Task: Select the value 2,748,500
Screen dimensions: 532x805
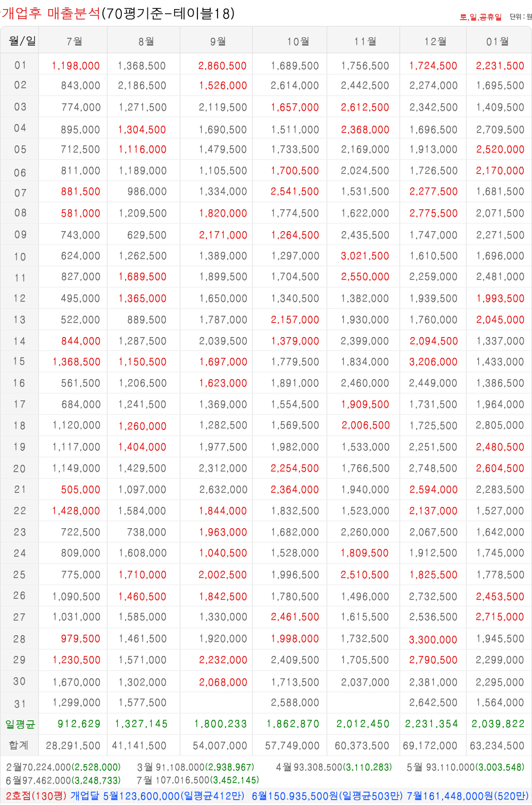Action: coord(433,469)
